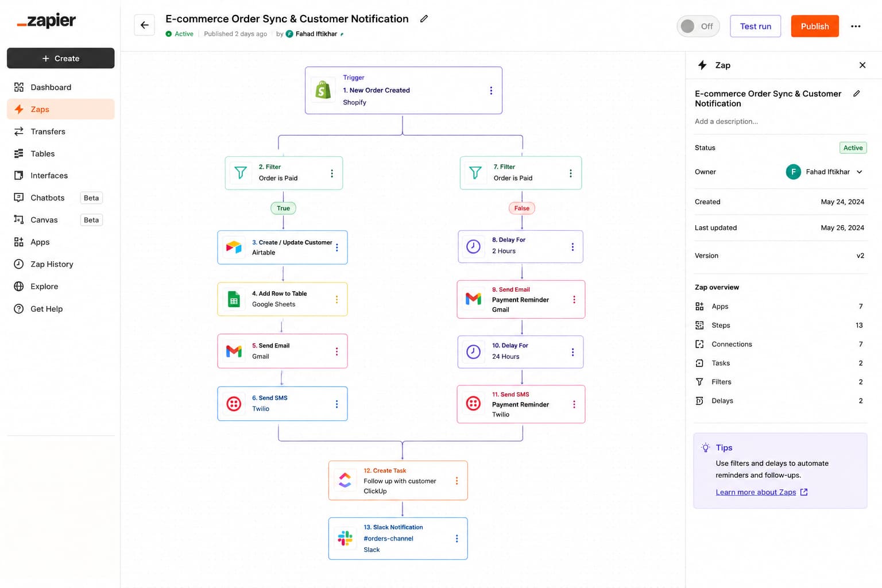882x588 pixels.
Task: Open step 2 Filter options menu
Action: pos(332,173)
